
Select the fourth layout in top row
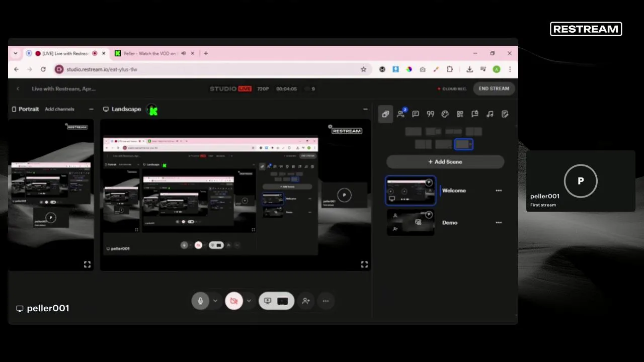(473, 132)
